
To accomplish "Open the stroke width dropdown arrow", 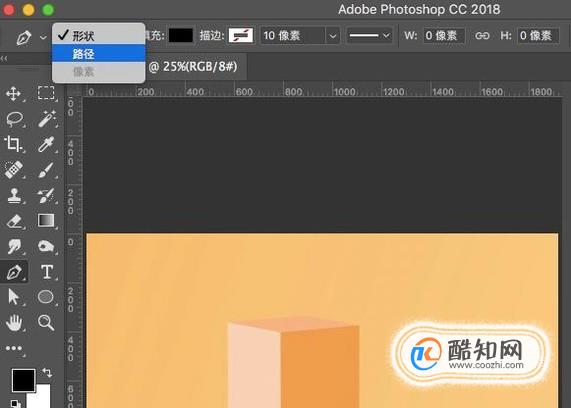I will (332, 36).
